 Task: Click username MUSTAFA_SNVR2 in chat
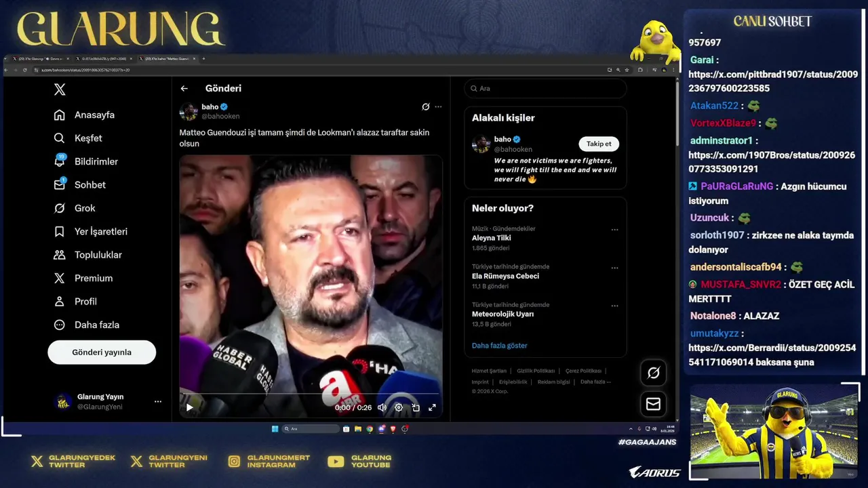(741, 285)
